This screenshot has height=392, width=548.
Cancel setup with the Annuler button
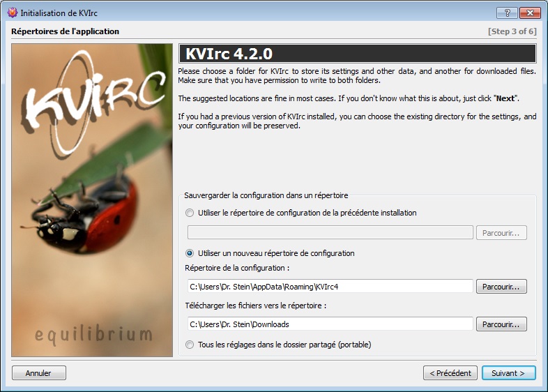click(x=38, y=373)
